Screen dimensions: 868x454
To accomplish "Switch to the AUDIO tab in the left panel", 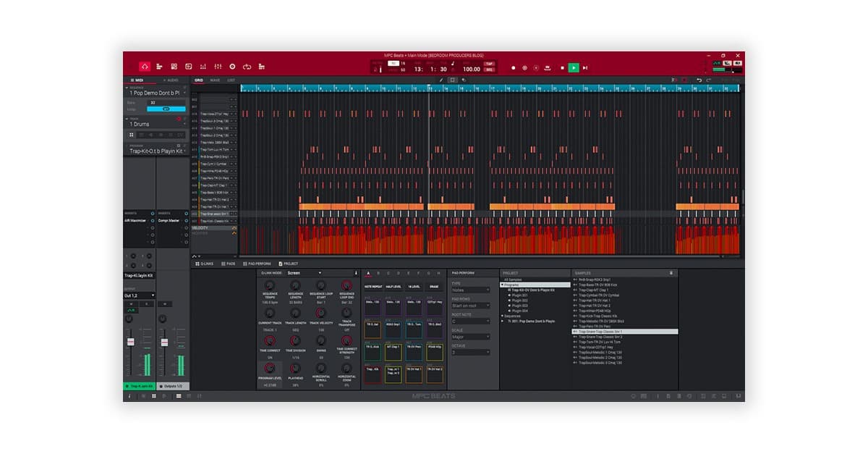I will pyautogui.click(x=173, y=80).
